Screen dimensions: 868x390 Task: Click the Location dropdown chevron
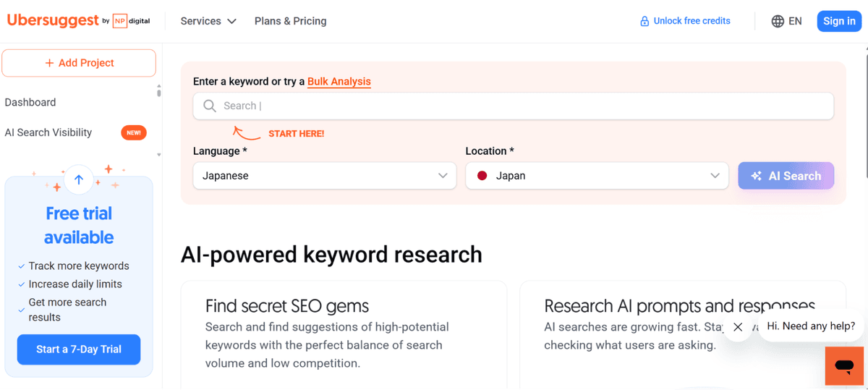click(715, 176)
